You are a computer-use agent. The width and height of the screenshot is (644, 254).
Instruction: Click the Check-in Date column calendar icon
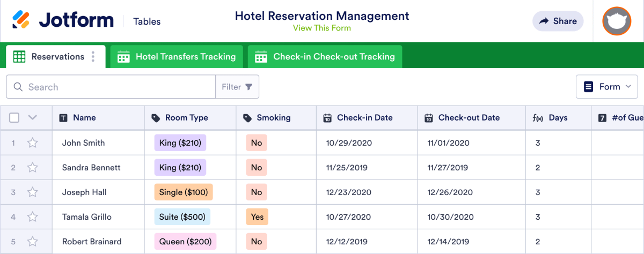coord(327,118)
